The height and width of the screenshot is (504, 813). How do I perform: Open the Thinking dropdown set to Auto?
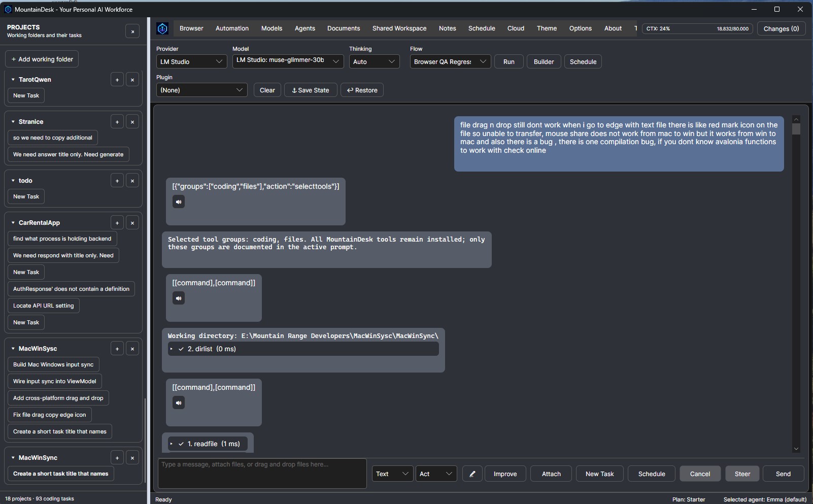pyautogui.click(x=374, y=61)
